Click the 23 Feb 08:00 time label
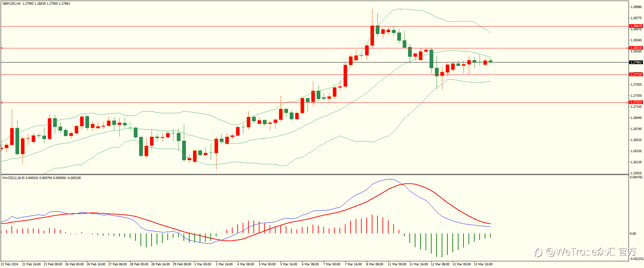 coord(53,264)
